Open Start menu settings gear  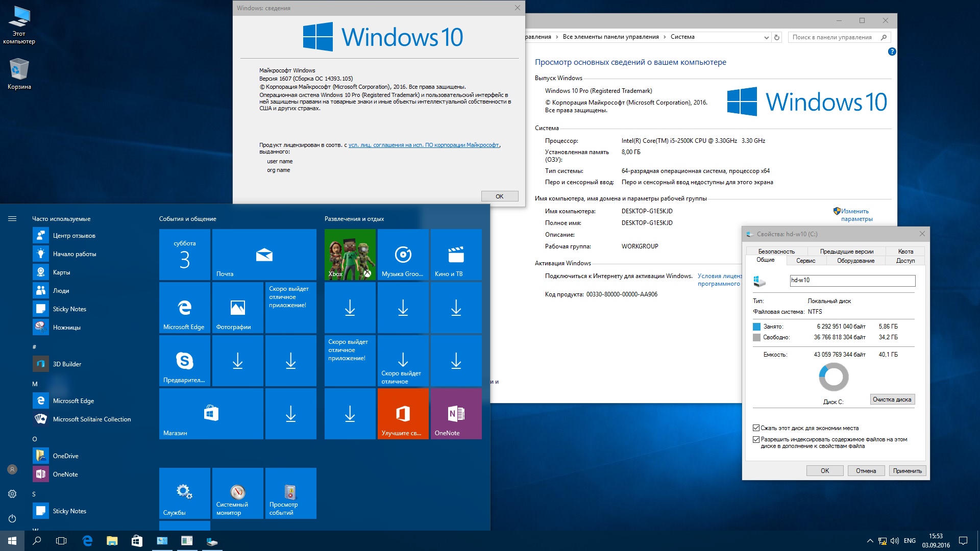point(12,494)
